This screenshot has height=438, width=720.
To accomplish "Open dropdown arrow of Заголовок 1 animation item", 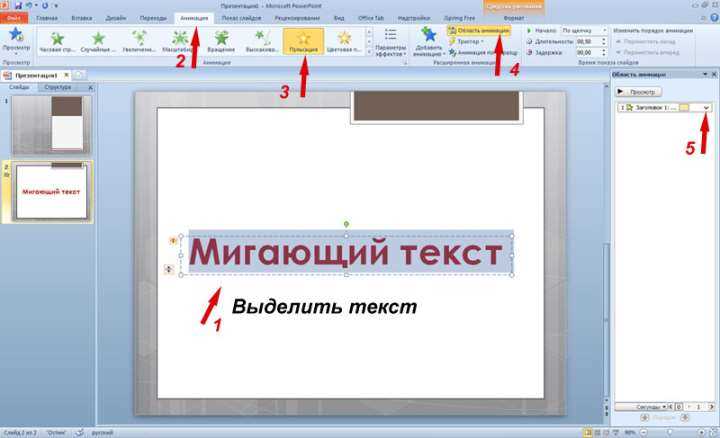I will pos(706,107).
